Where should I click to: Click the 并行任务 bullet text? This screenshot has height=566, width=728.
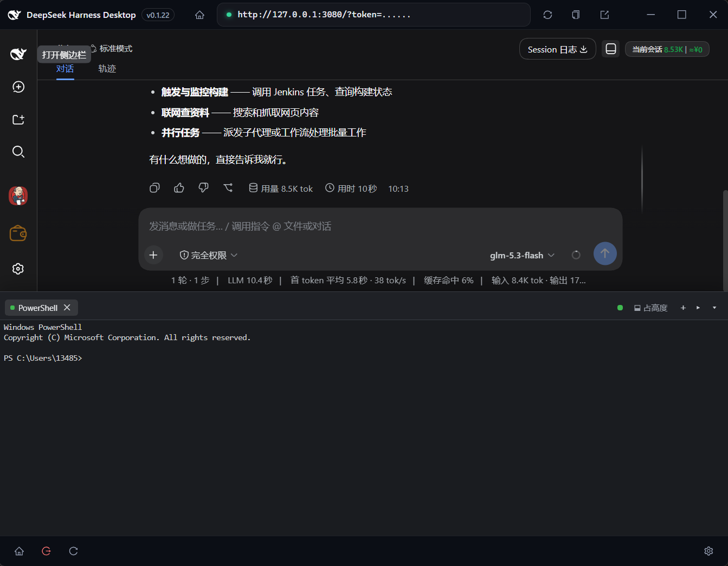coord(181,133)
